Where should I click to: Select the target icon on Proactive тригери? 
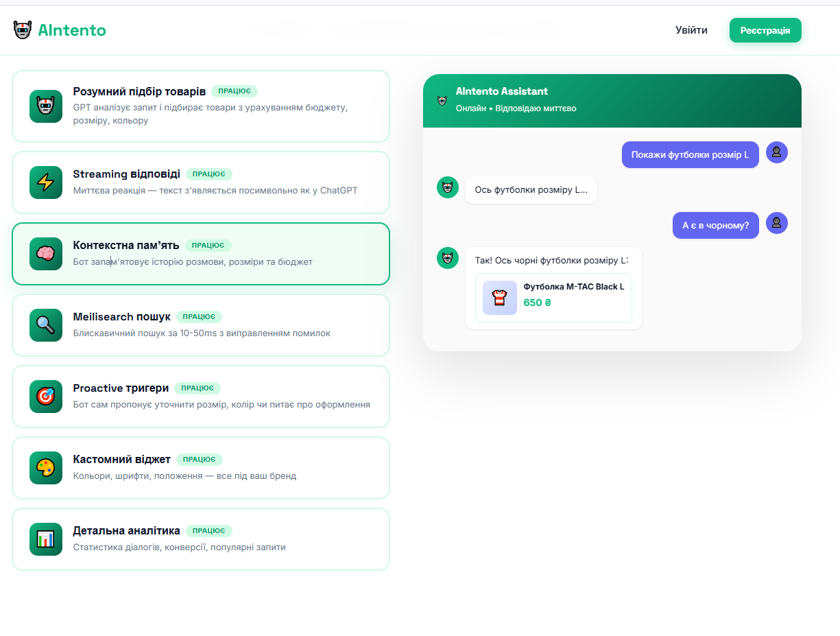(x=45, y=397)
